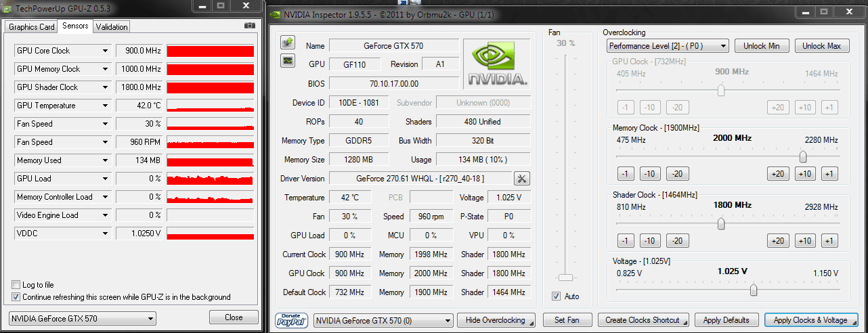Click the upload screenshot icon in NVIDIA Inspector
Image resolution: width=868 pixels, height=333 pixels.
287,43
